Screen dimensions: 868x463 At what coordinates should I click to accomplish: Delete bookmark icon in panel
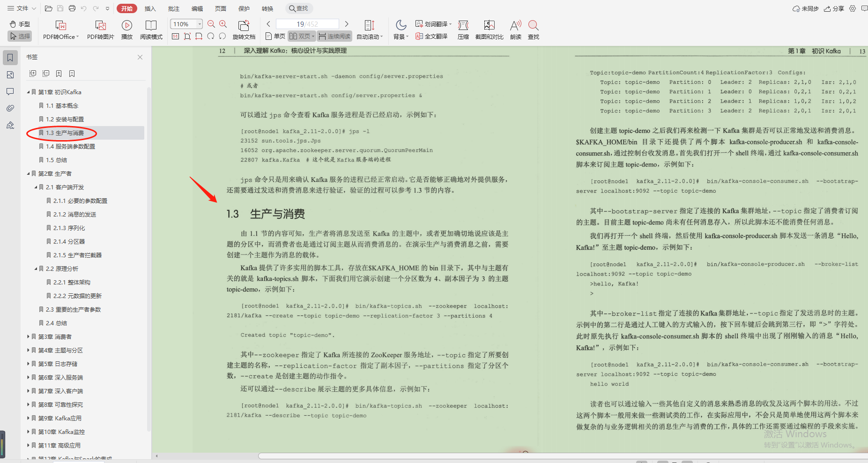point(72,74)
